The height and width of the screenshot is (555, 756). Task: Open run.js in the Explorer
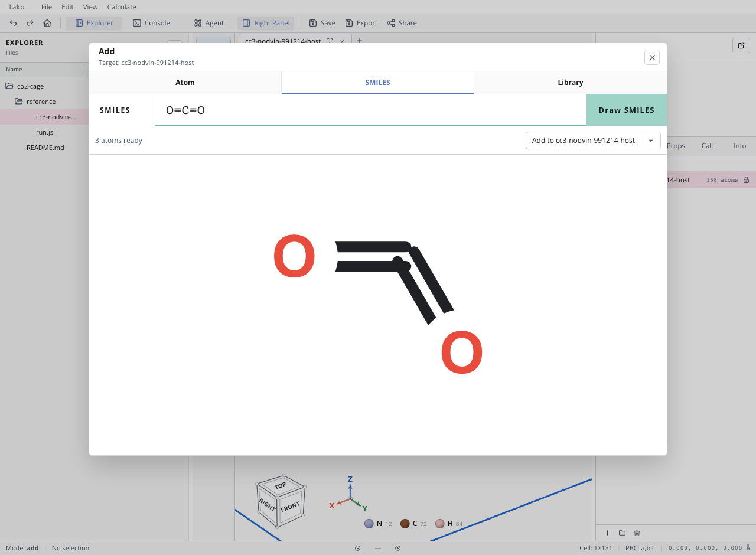tap(44, 132)
